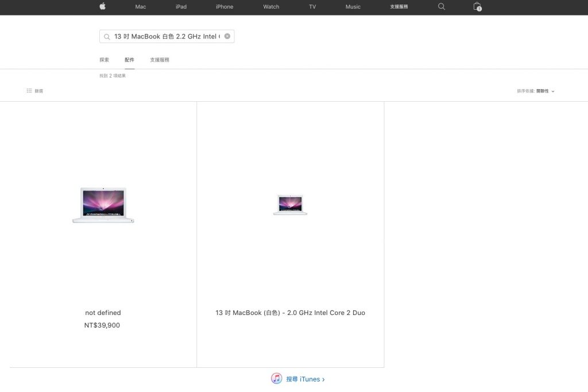Image resolution: width=588 pixels, height=392 pixels.
Task: Go to Mac in the navigation bar
Action: 141,7
